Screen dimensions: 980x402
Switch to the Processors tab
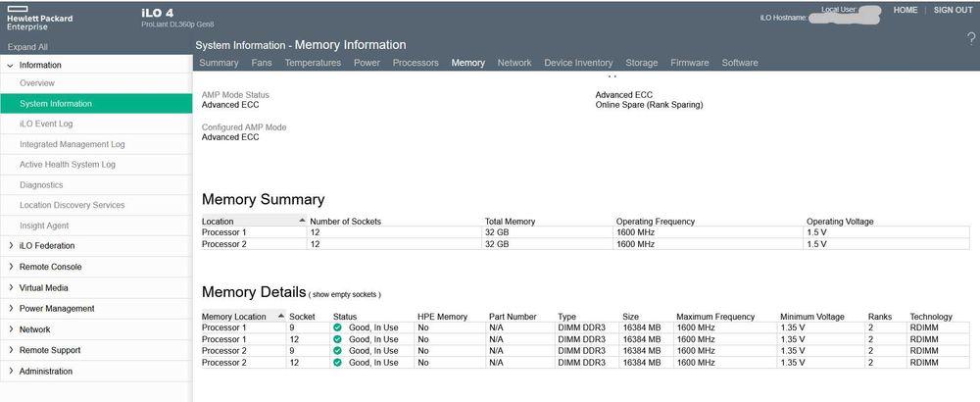coord(416,63)
